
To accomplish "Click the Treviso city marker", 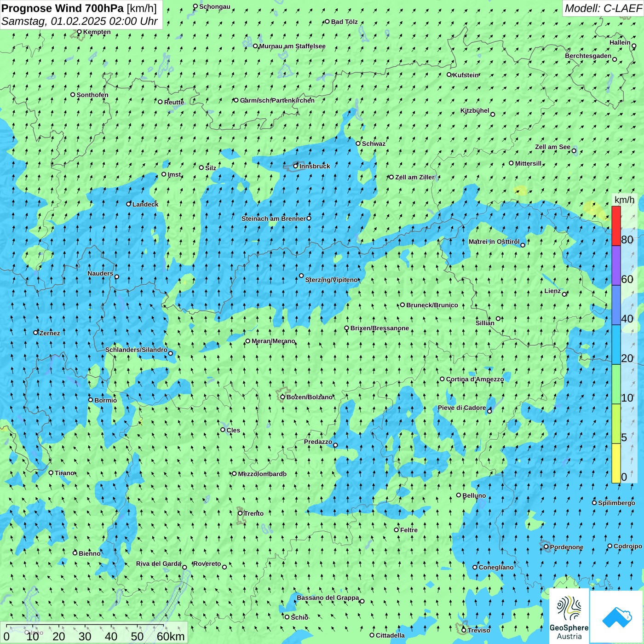I will (x=464, y=630).
